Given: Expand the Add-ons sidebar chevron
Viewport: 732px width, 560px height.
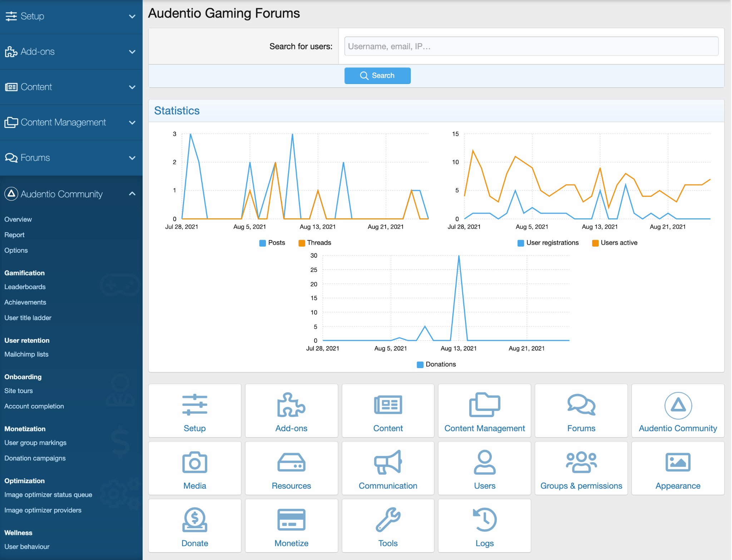Looking at the screenshot, I should [132, 52].
